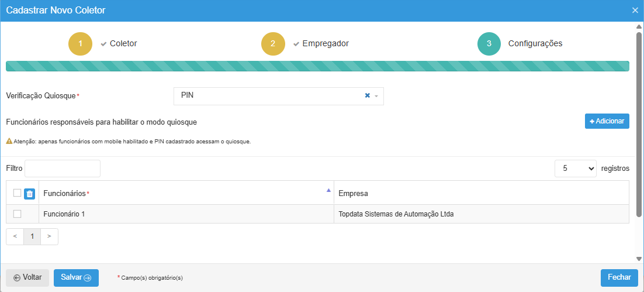The width and height of the screenshot is (644, 292).
Task: Open the registros per page dropdown
Action: pos(575,169)
